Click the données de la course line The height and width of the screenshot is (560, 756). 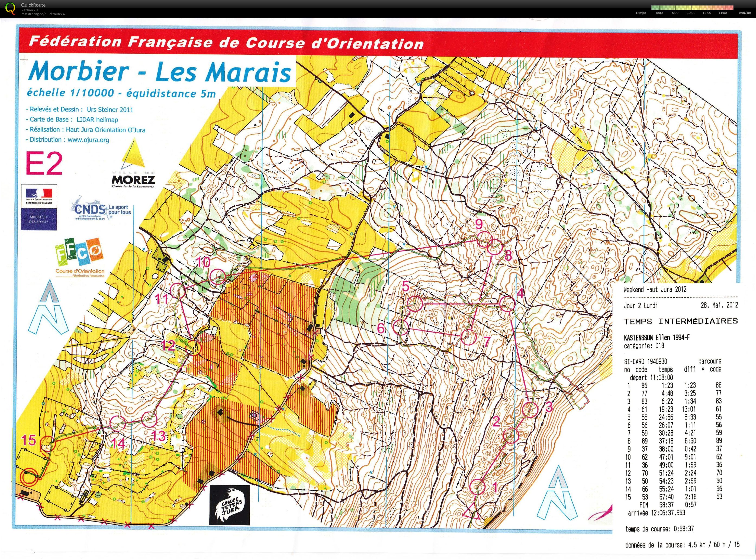tap(682, 545)
